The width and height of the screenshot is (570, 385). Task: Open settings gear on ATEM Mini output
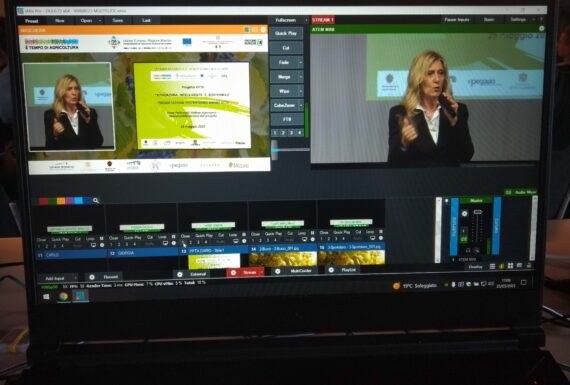click(541, 28)
